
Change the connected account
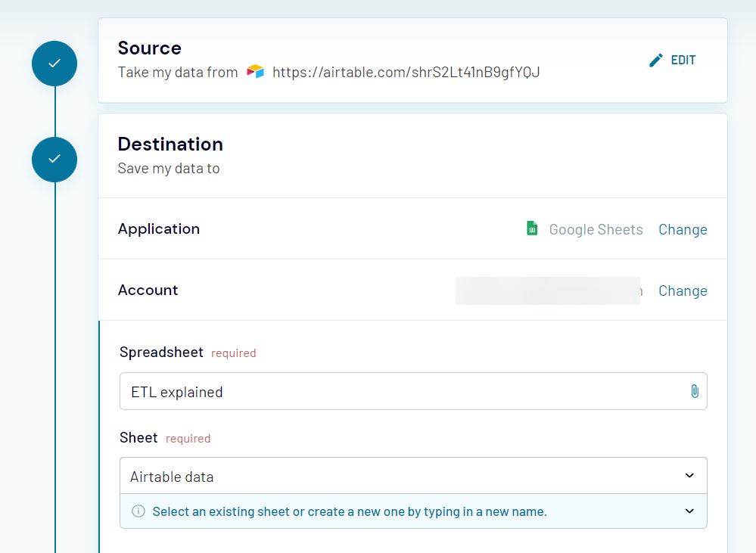pyautogui.click(x=683, y=291)
